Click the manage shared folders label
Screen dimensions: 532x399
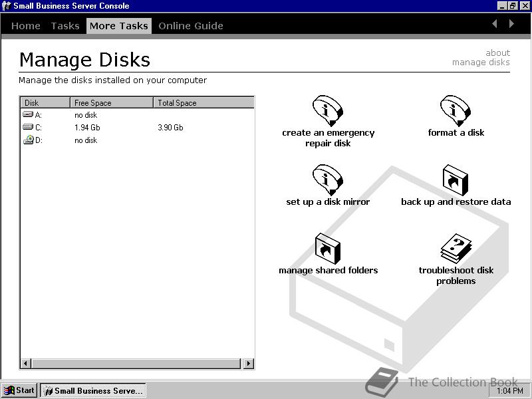pos(328,271)
